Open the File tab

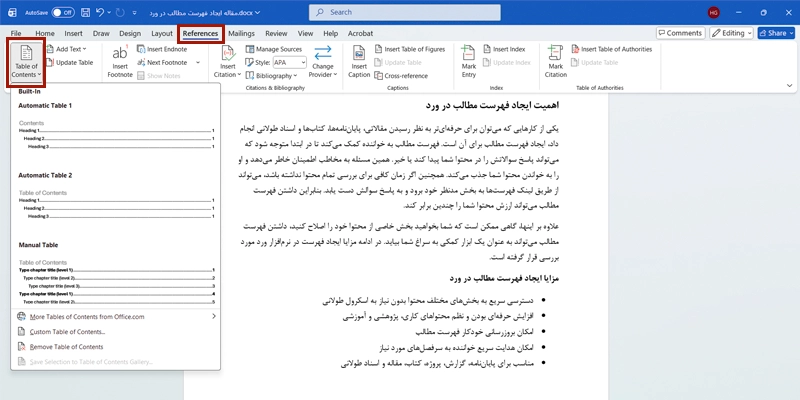pyautogui.click(x=16, y=33)
